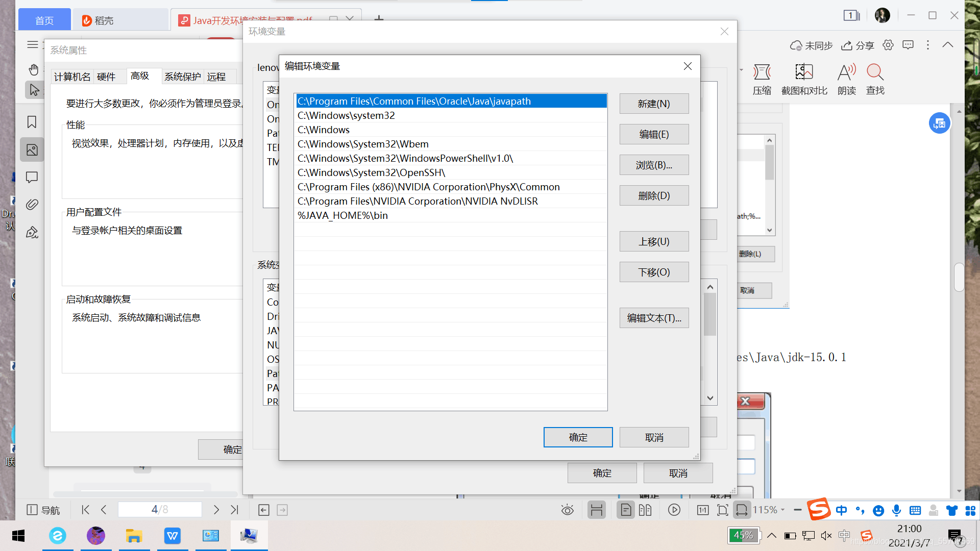Select the hand pan tool in the sidebar
The width and height of the screenshot is (980, 551).
tap(34, 69)
